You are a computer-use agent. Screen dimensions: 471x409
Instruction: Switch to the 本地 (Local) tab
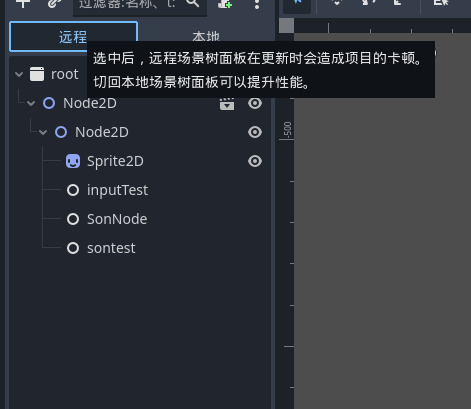point(206,37)
